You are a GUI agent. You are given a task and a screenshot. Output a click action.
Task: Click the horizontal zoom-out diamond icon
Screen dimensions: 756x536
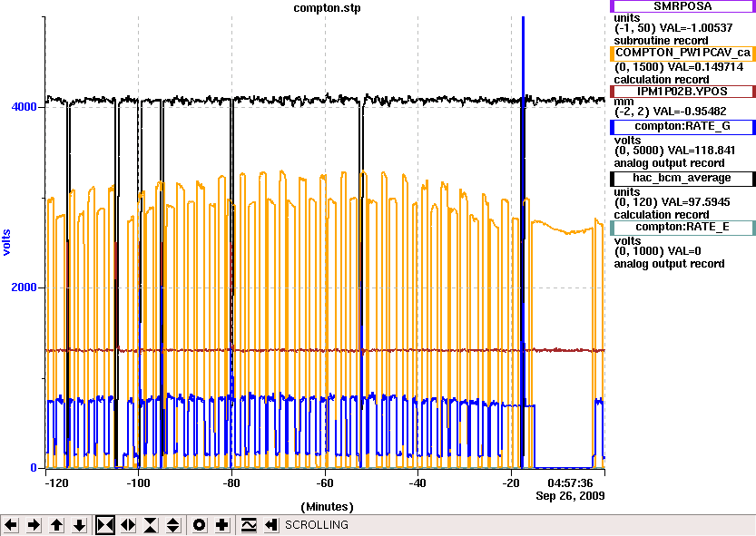(x=128, y=525)
